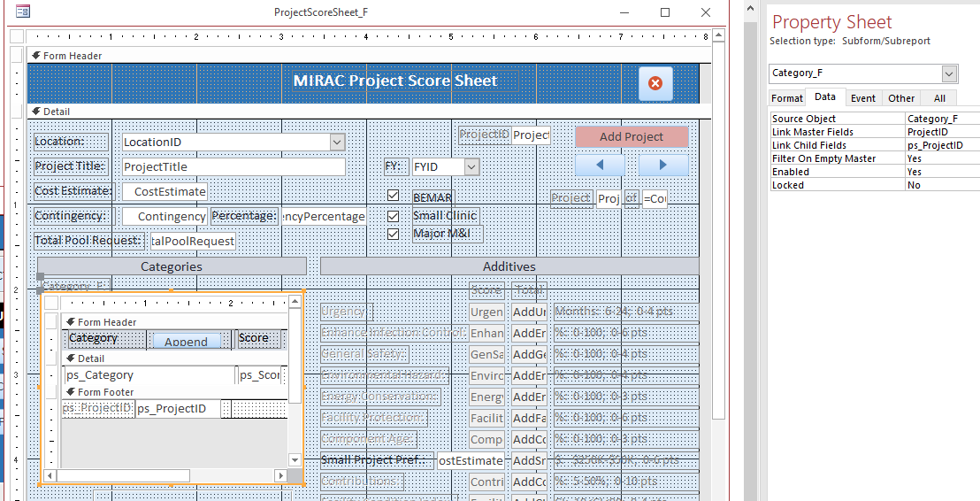The height and width of the screenshot is (501, 980).
Task: Click subform Form Footer section icon
Action: click(71, 392)
